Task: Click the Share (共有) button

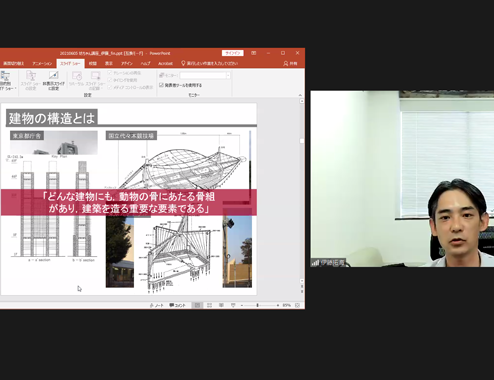Action: (290, 63)
